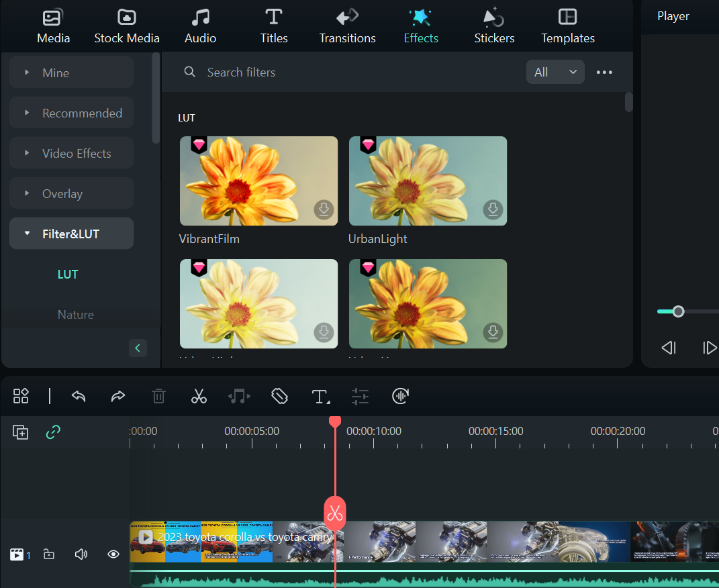Toggle the auto ripple link icon
The image size is (719, 588).
(53, 432)
